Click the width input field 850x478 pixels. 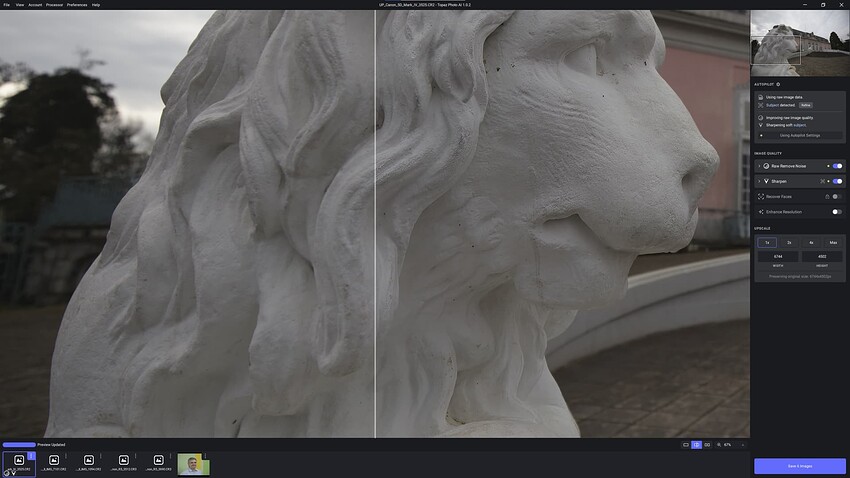(x=778, y=256)
